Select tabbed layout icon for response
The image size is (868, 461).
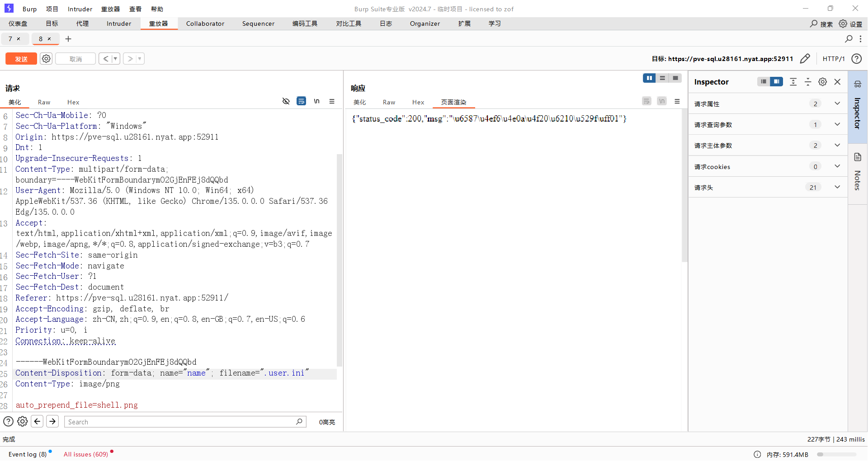coord(675,78)
